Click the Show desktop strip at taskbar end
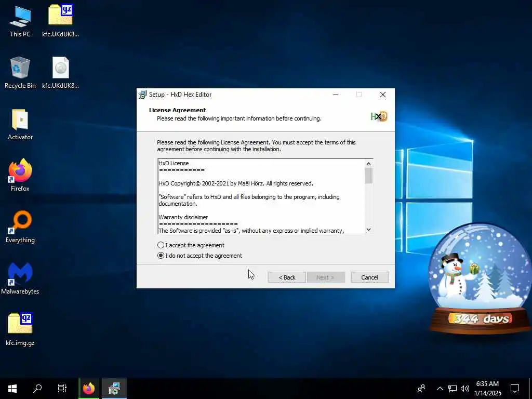The height and width of the screenshot is (399, 532). click(x=530, y=389)
